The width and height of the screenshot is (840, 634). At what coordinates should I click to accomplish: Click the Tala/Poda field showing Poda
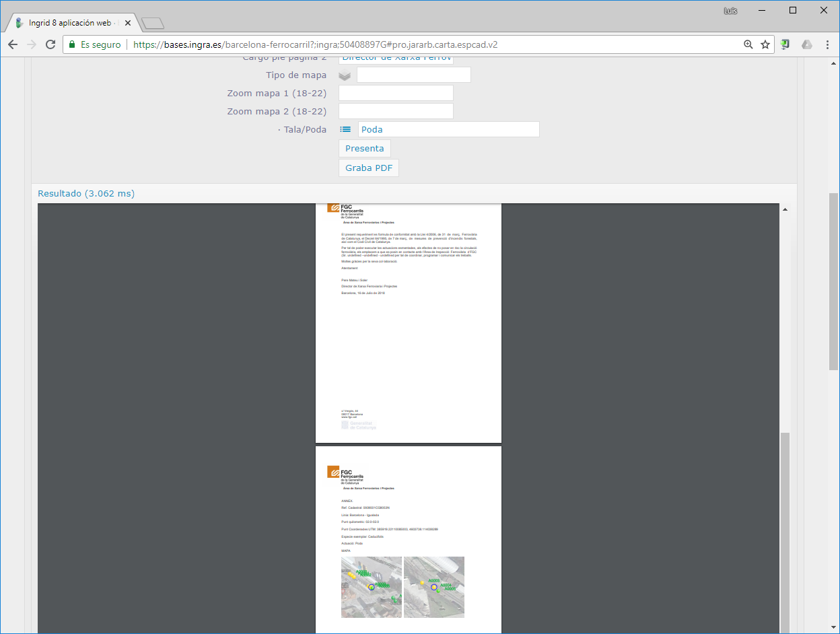coord(448,129)
